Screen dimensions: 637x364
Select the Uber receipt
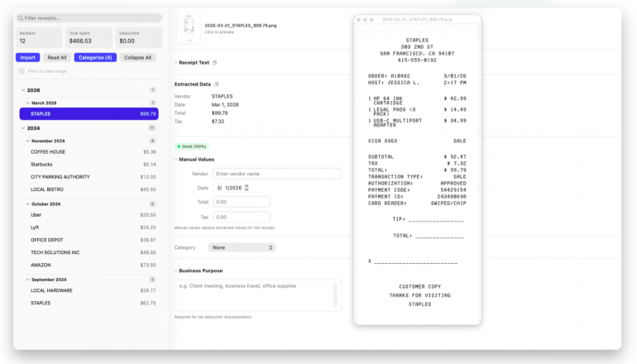[89, 215]
